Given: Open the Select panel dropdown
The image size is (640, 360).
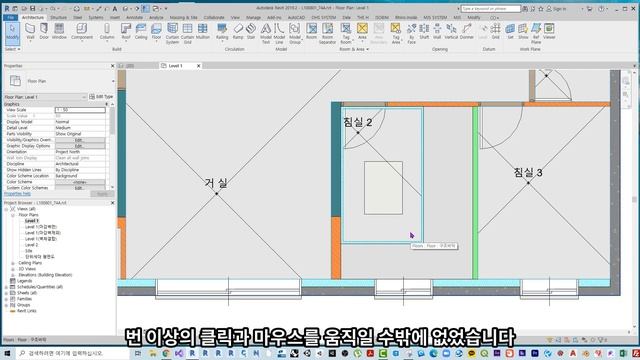Looking at the screenshot, I should [x=12, y=49].
